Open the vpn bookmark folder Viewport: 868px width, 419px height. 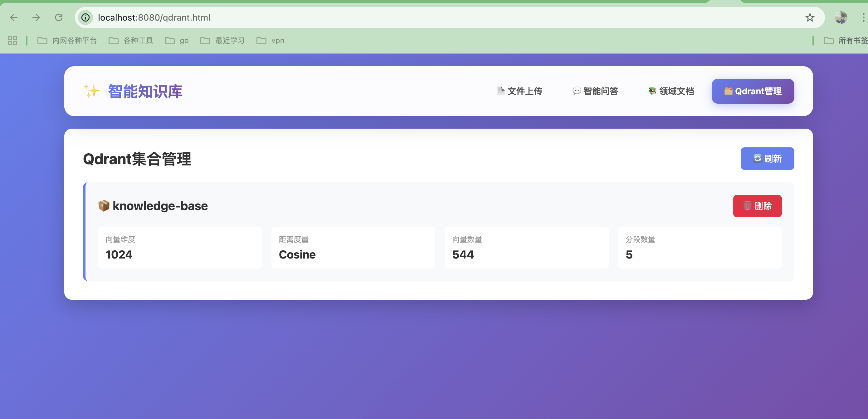click(271, 41)
